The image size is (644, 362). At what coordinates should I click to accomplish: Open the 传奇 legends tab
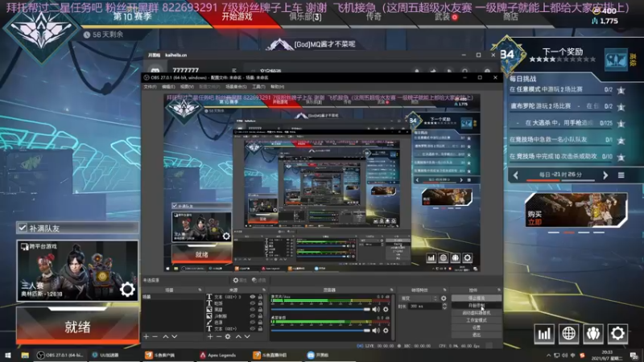coord(374,17)
